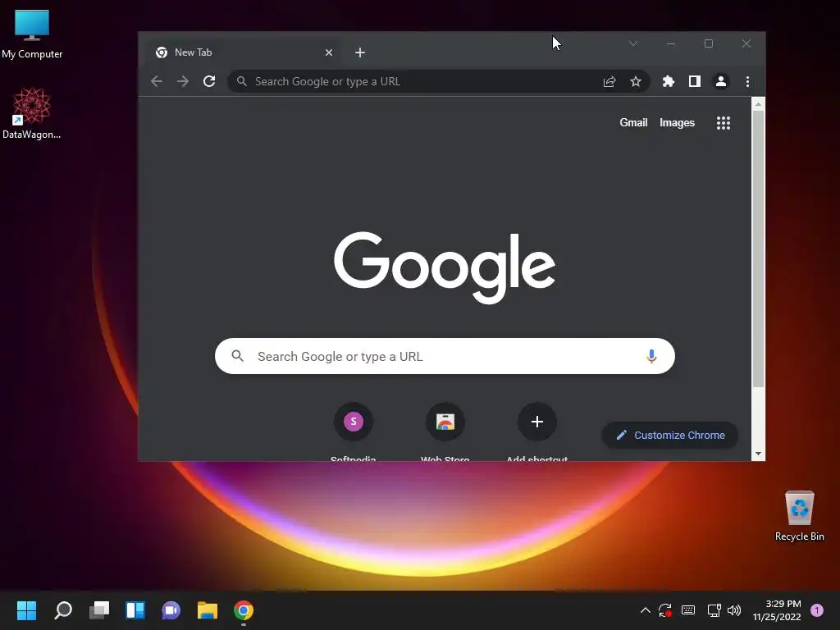Go back with the browser back arrow
Viewport: 840px width, 630px height.
point(157,81)
